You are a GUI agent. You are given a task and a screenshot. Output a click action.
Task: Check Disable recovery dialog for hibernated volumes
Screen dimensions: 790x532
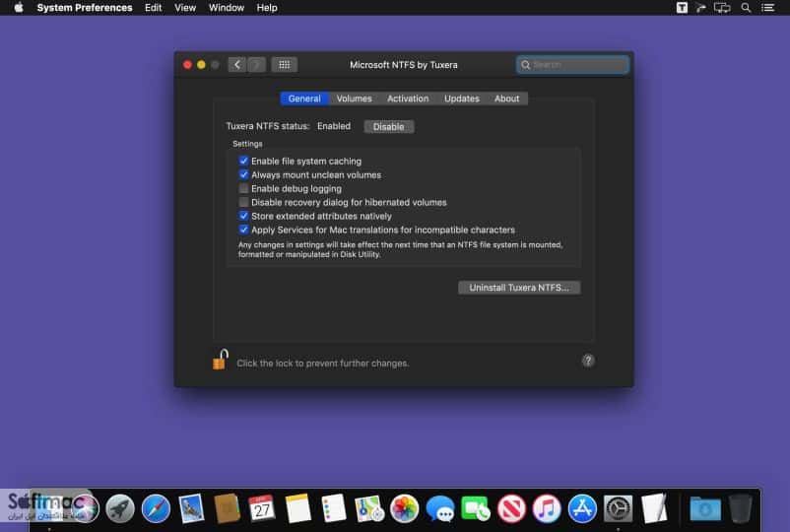click(244, 202)
